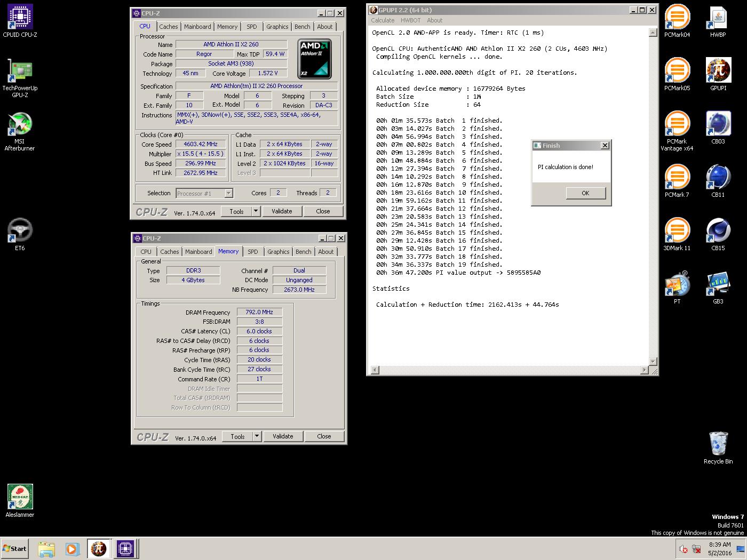Switch to CPU-Z taskbar button
This screenshot has height=560, width=747.
125,549
